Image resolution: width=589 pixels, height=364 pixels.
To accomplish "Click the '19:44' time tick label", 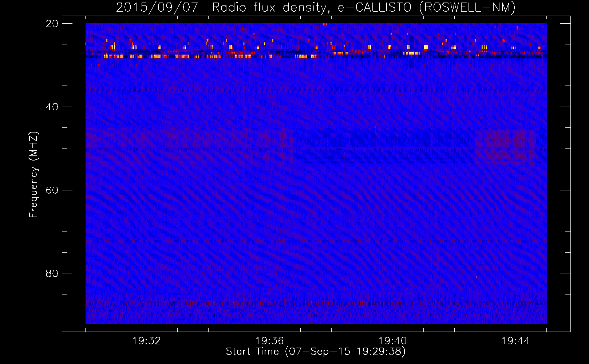I will pos(516,341).
